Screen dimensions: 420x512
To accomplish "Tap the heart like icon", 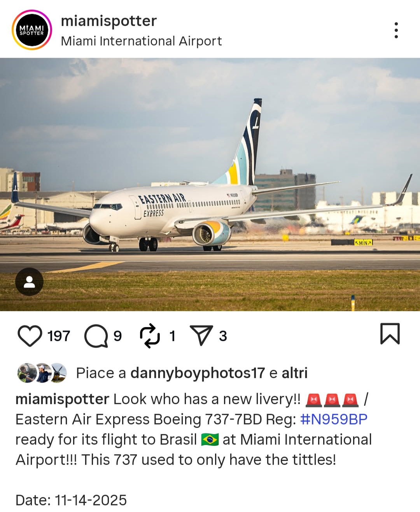I will (x=30, y=336).
